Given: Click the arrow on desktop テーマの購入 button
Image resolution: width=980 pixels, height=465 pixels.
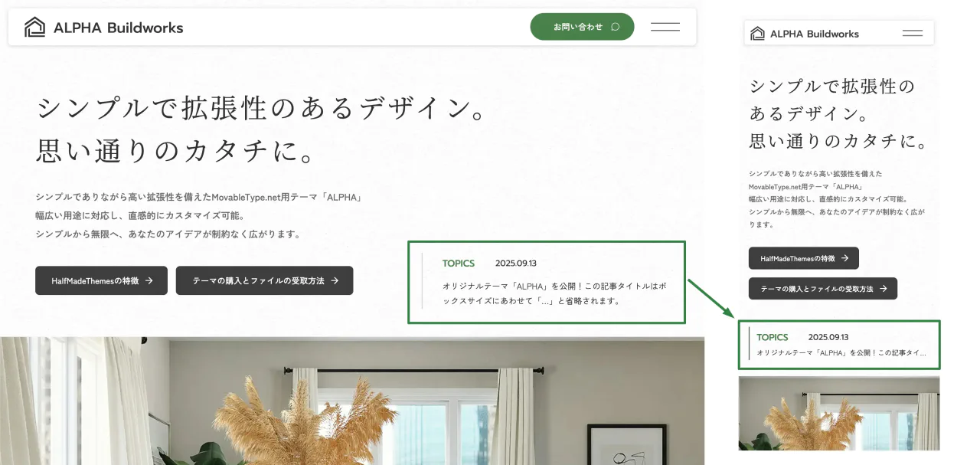Looking at the screenshot, I should click(x=335, y=280).
